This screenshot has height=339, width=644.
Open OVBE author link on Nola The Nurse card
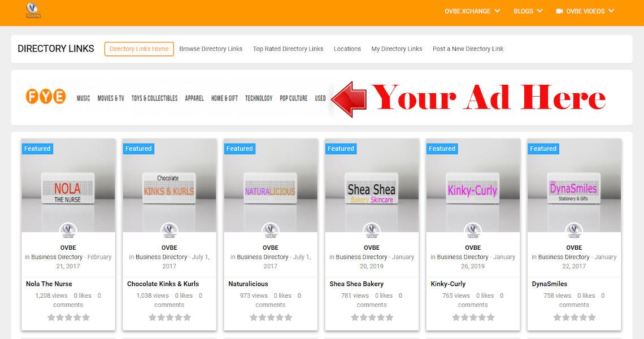[x=68, y=248]
